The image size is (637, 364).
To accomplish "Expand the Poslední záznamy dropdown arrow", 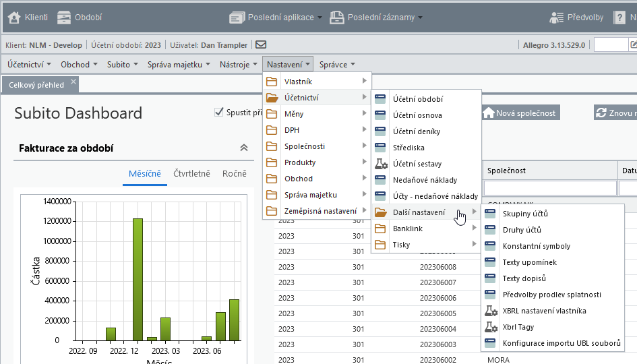I will (x=420, y=18).
